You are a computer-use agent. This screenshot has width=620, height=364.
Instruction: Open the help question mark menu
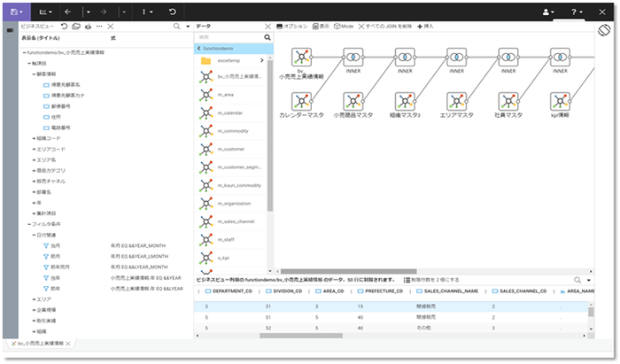pyautogui.click(x=577, y=12)
